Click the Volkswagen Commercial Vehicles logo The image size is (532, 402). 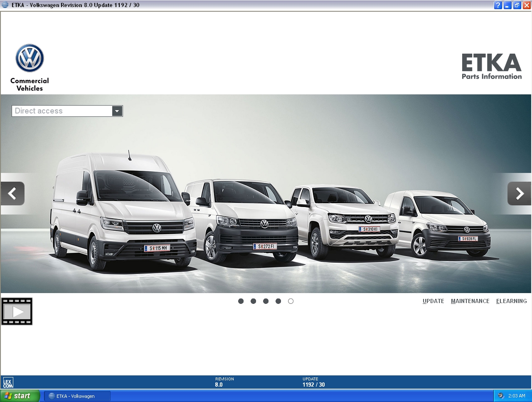coord(30,68)
